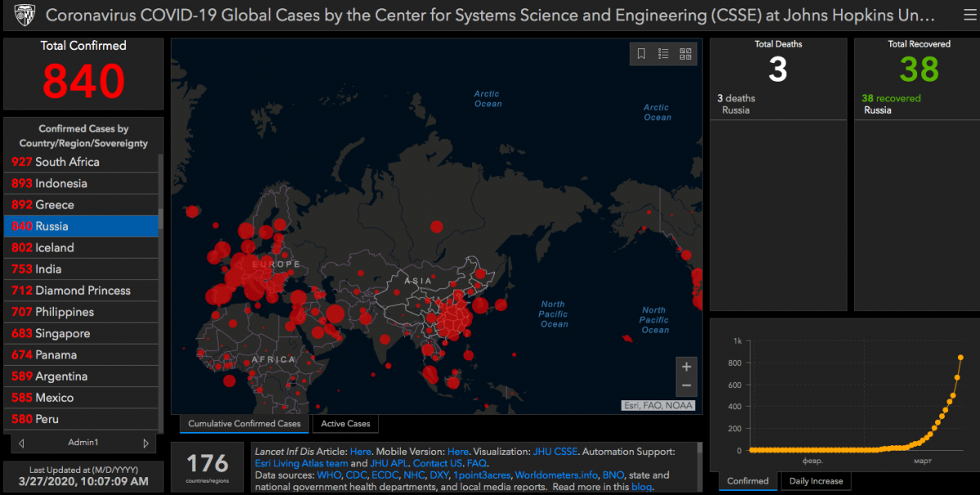
Task: Open the FAQ link
Action: (476, 463)
